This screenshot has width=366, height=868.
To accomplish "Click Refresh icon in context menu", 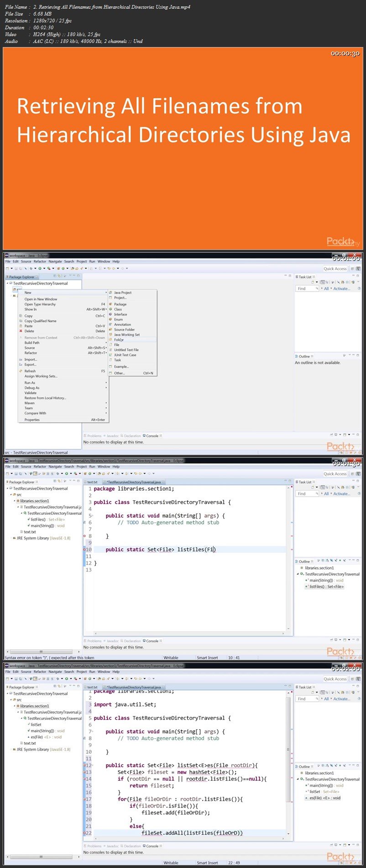I will (x=21, y=371).
